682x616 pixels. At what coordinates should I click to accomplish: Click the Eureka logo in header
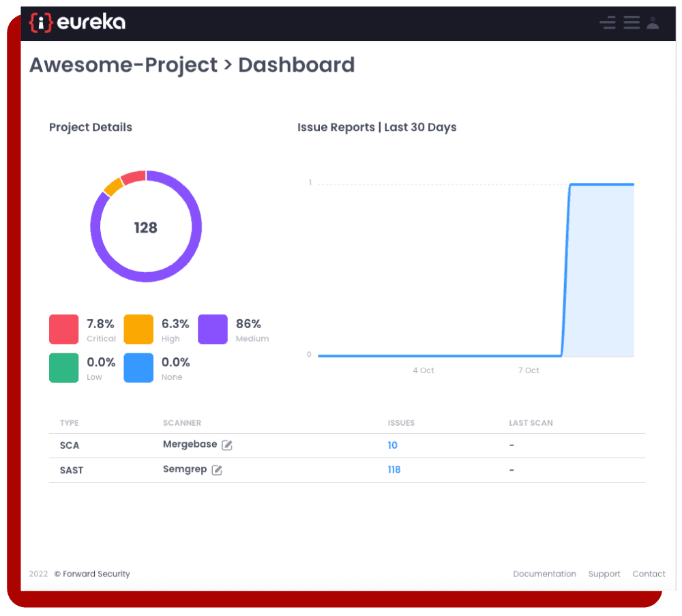pyautogui.click(x=77, y=23)
